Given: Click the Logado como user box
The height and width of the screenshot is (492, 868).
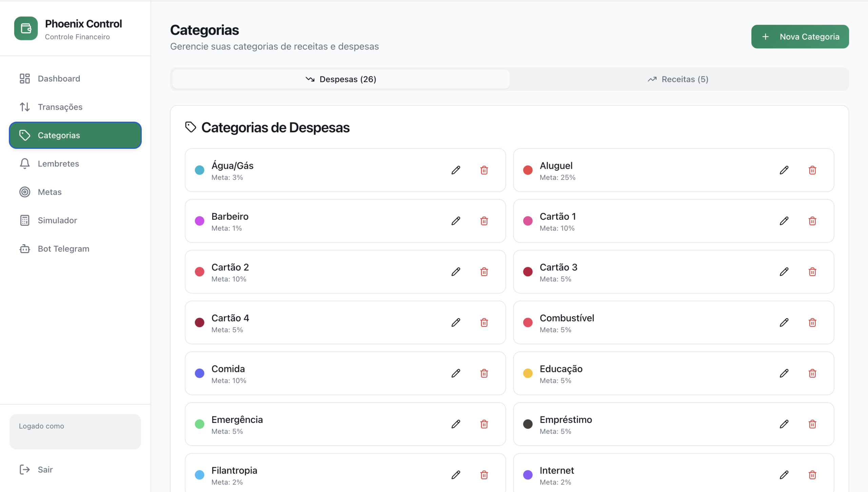Looking at the screenshot, I should [x=75, y=432].
